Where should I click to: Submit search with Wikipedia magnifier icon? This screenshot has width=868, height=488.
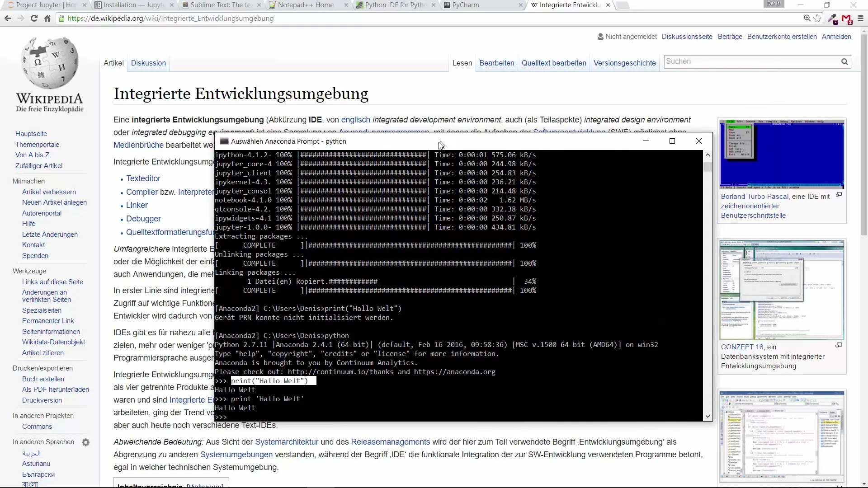coord(844,62)
